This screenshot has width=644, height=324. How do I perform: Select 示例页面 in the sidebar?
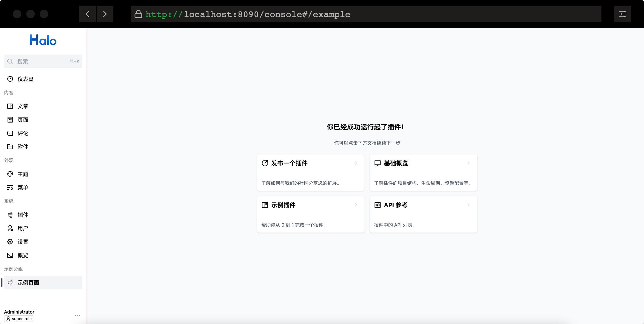28,283
